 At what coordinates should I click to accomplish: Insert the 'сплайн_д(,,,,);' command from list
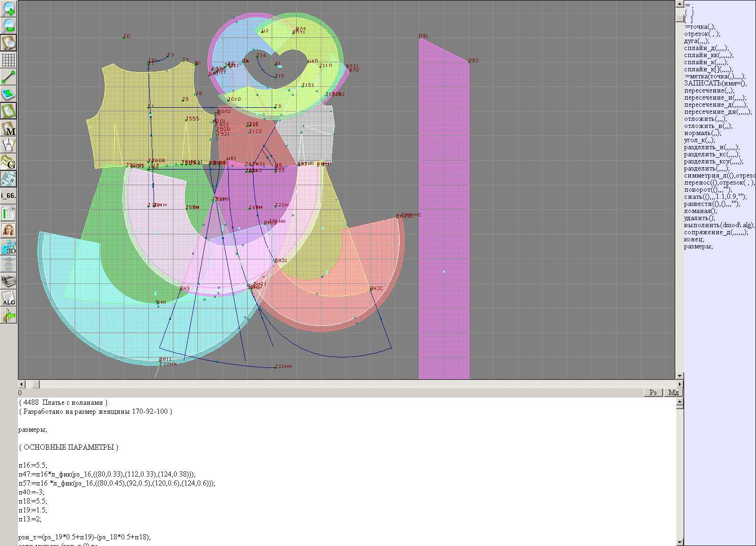pyautogui.click(x=706, y=48)
